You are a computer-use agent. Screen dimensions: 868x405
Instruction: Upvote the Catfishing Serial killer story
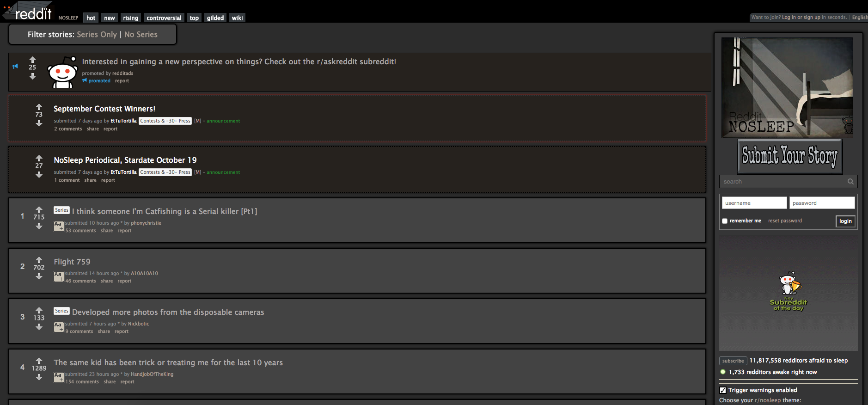(x=39, y=209)
